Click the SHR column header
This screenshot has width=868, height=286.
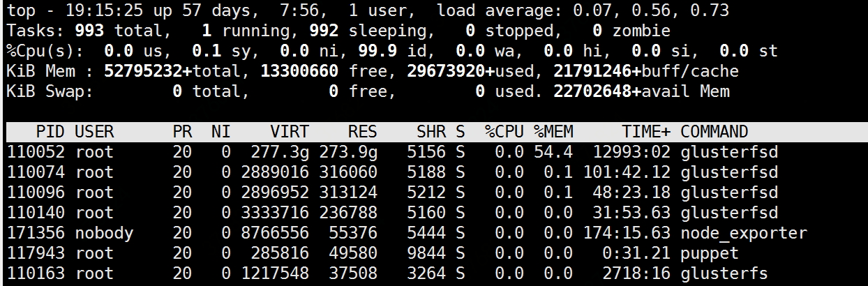click(x=431, y=132)
